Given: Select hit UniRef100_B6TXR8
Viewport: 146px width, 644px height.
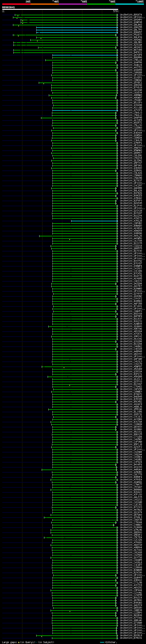Looking at the screenshot, I should coord(131,50).
